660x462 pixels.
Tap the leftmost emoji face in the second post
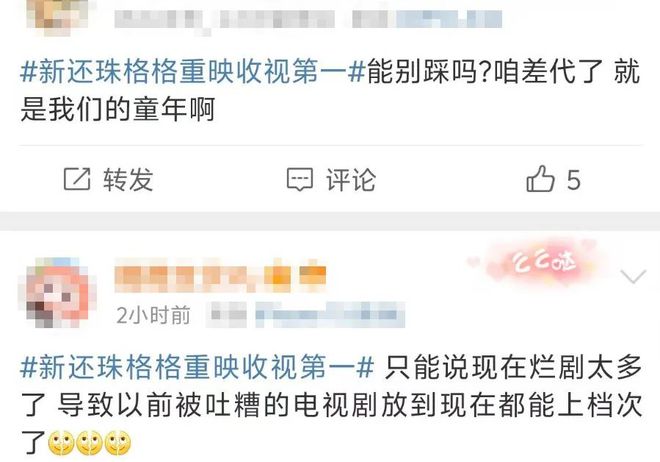61,443
